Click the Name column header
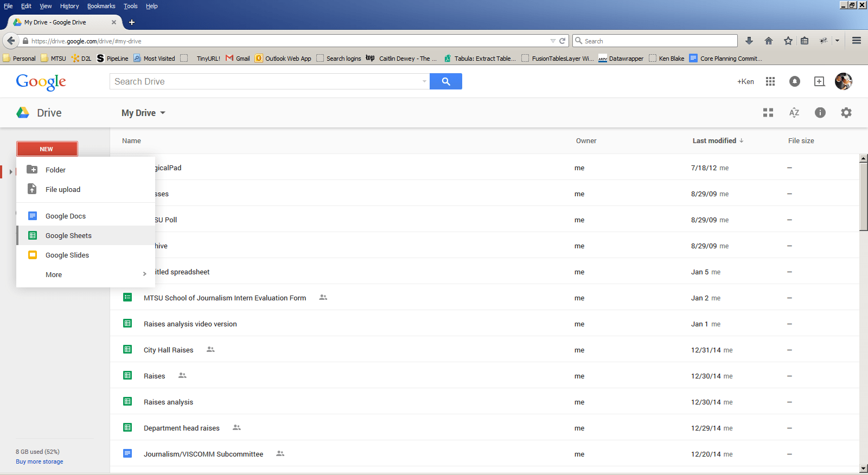 [x=131, y=140]
